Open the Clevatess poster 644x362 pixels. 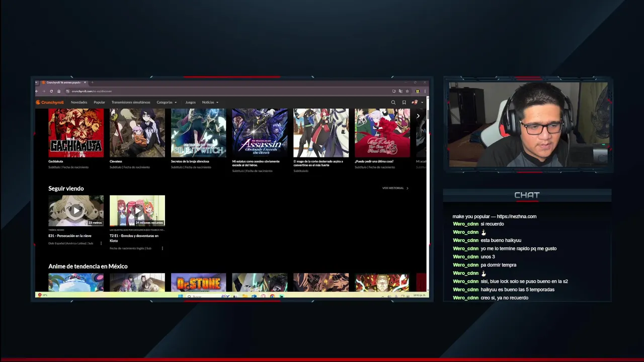[x=137, y=133]
